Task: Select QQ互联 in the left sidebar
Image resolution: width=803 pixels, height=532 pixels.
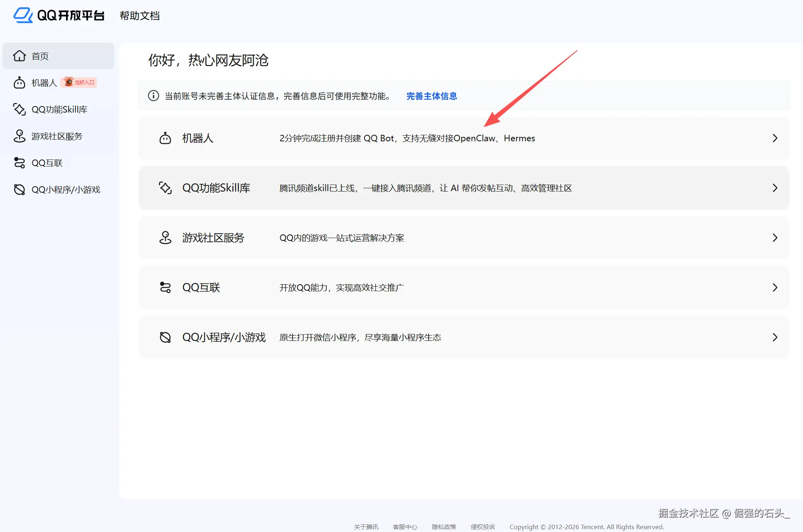Action: 47,163
